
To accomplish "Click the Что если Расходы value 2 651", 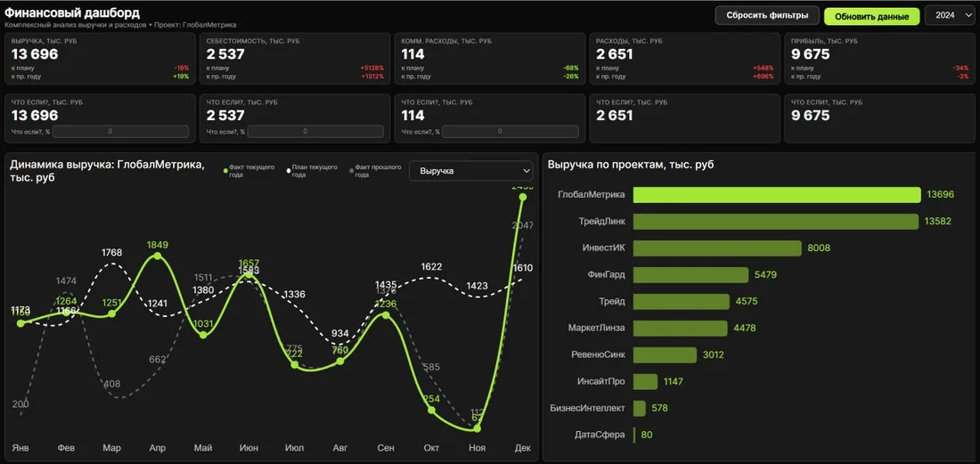I will 615,116.
